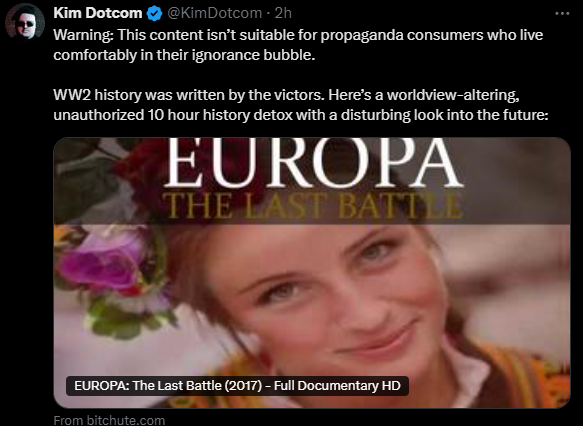
Task: Click the embroidered orange garment in the card image
Action: pyautogui.click(x=521, y=375)
